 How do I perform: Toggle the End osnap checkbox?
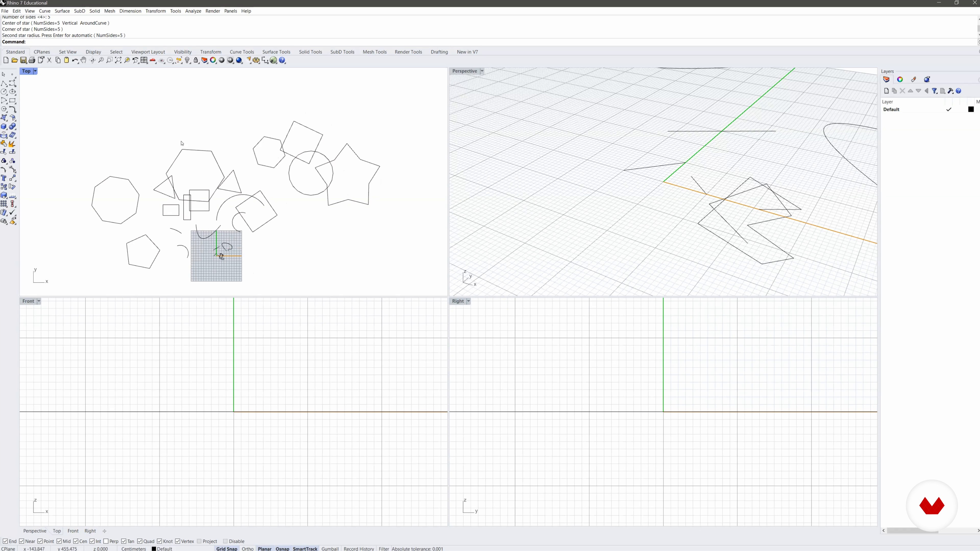tap(5, 541)
